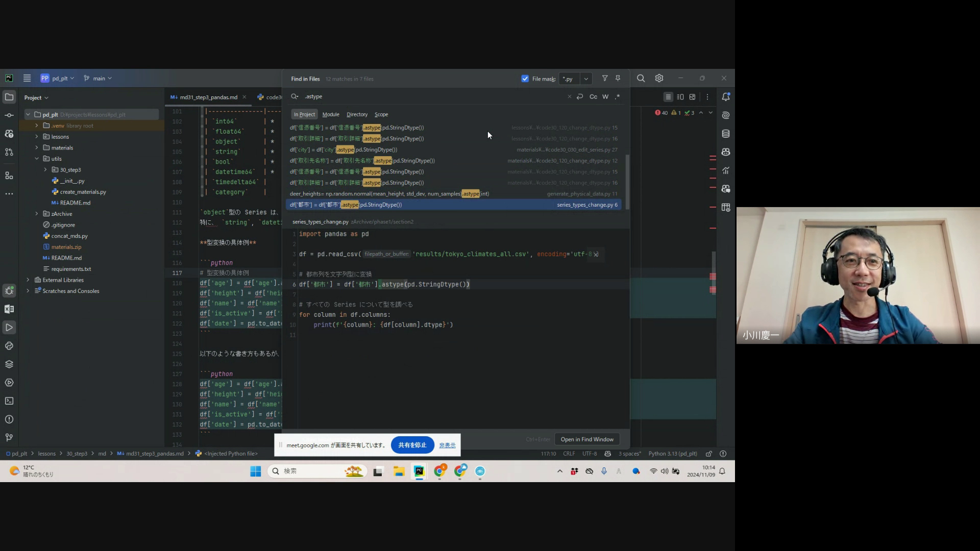Image resolution: width=980 pixels, height=551 pixels.
Task: Select the md31_step3_pandas.md editor tab
Action: (x=208, y=97)
